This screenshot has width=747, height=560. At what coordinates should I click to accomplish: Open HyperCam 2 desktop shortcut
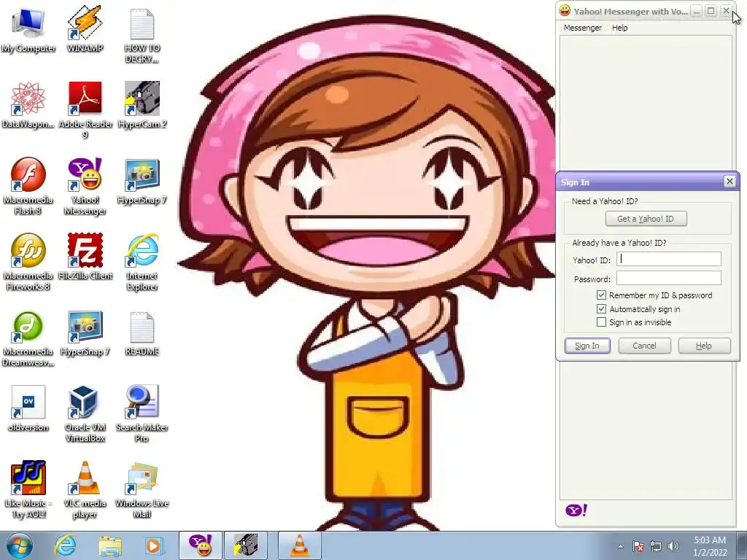tap(142, 105)
